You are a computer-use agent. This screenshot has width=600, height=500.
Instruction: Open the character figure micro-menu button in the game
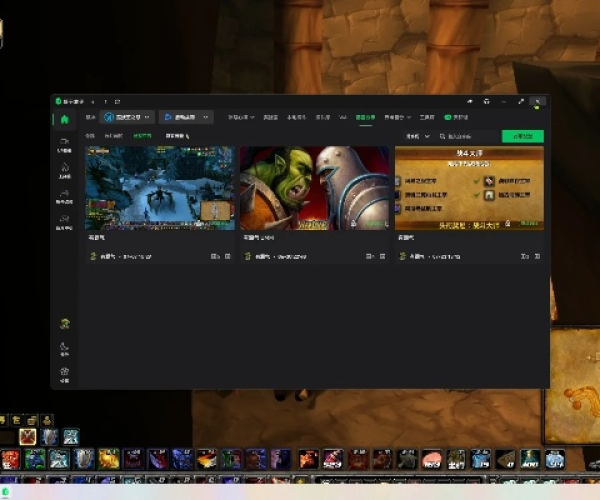(x=47, y=420)
